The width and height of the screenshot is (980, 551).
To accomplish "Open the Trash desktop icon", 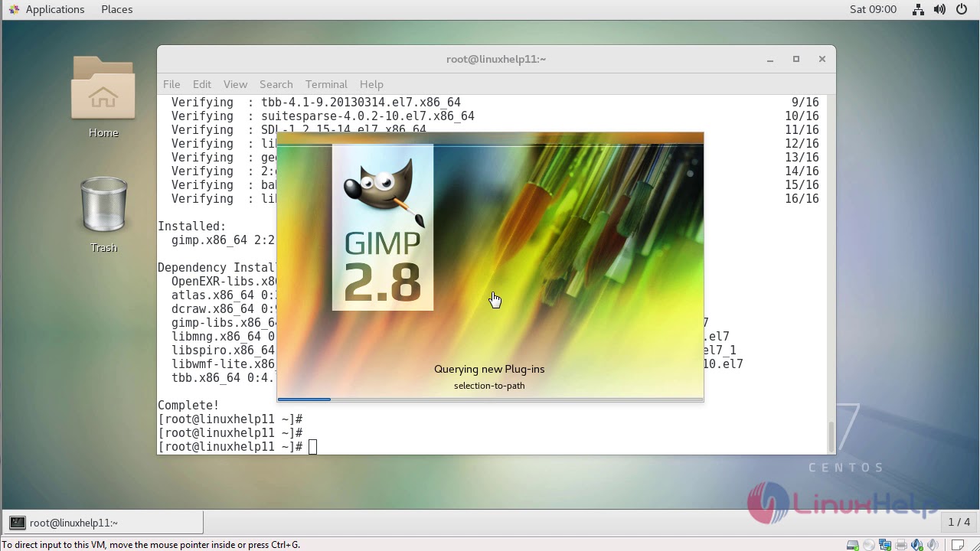I will point(103,214).
